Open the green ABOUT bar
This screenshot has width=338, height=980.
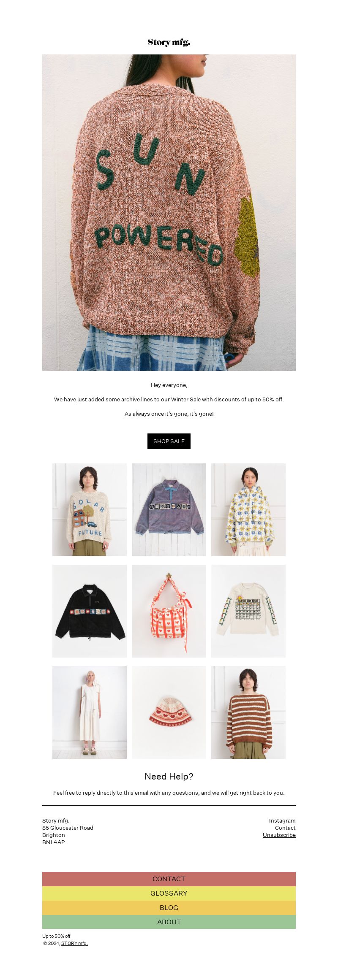point(169,922)
